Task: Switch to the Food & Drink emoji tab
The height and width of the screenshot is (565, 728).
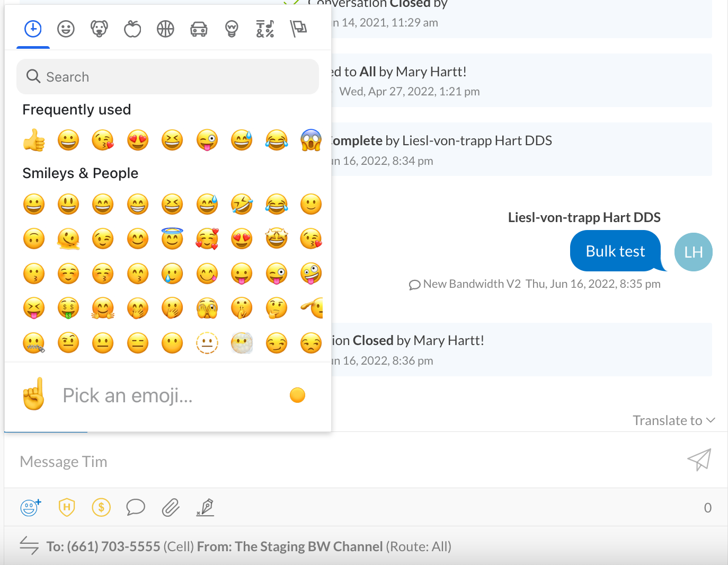Action: (x=132, y=29)
